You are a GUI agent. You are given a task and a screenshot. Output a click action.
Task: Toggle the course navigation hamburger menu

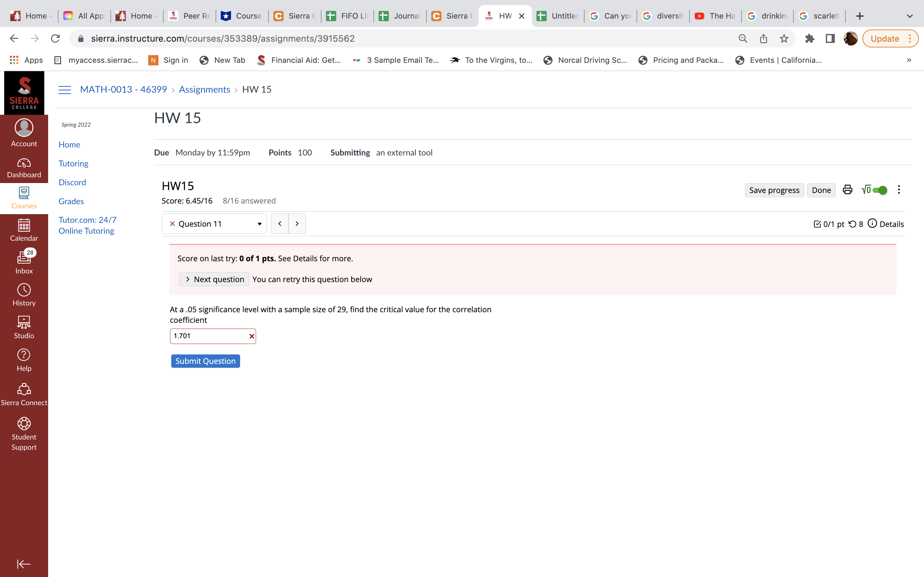coord(64,90)
